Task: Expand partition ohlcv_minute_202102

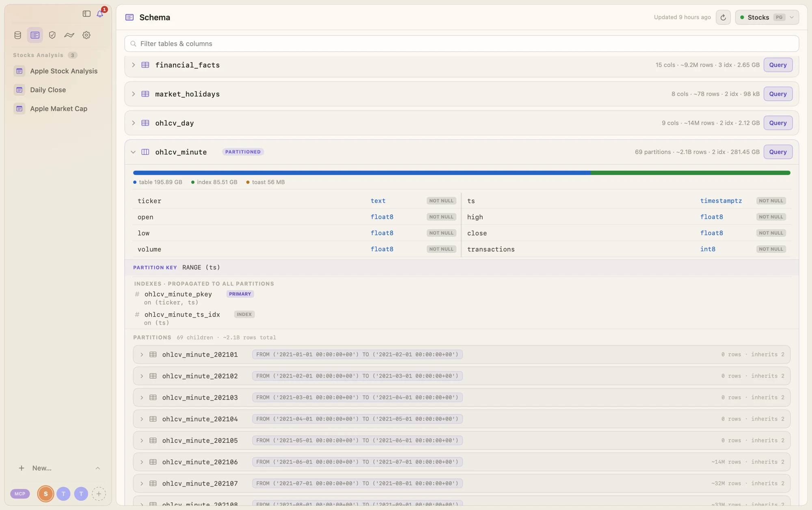Action: coord(142,376)
